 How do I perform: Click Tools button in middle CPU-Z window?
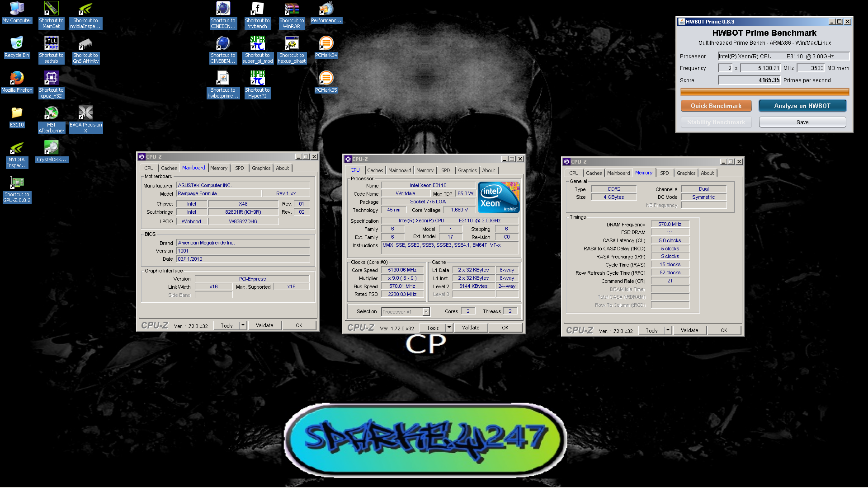[x=433, y=328]
